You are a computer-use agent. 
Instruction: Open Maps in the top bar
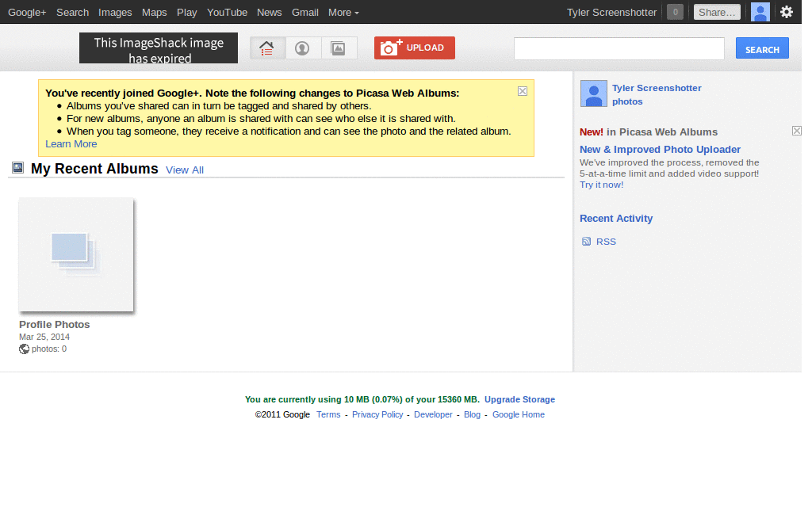pos(155,13)
